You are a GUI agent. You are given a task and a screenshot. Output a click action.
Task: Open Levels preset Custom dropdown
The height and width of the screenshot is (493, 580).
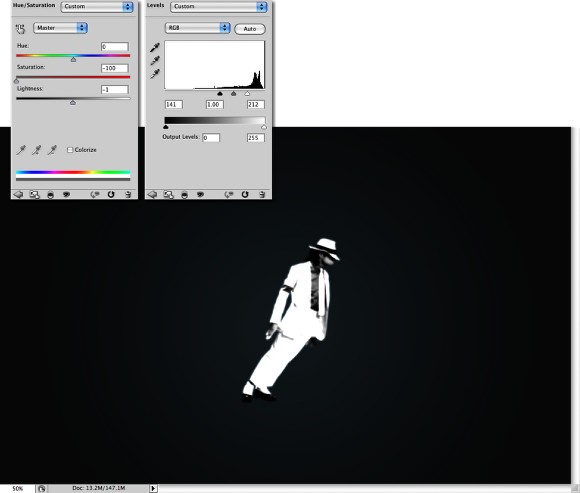[219, 7]
